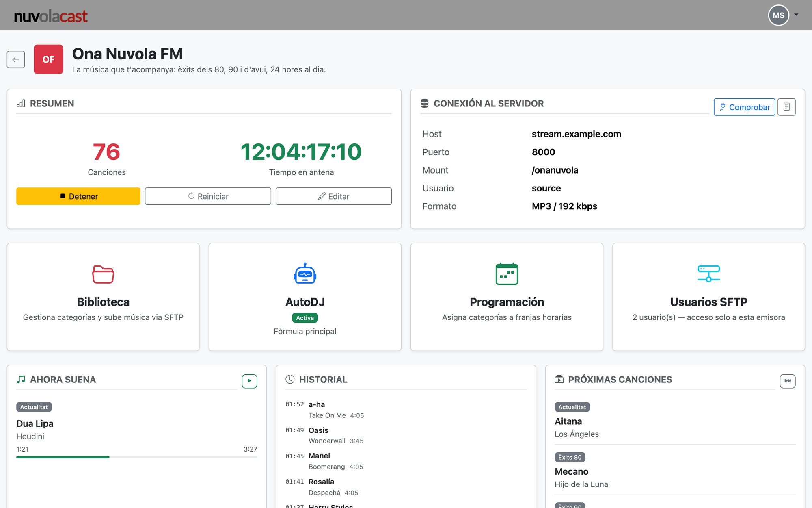This screenshot has width=812, height=508.
Task: Click the Houdini song progress bar
Action: 136,457
